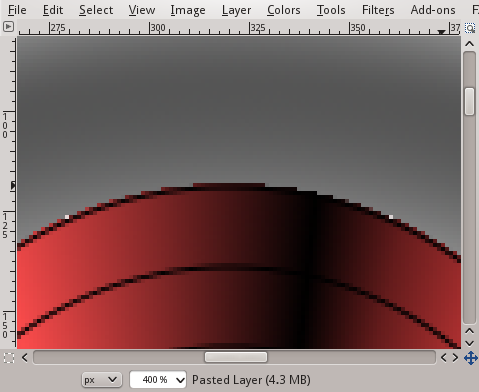Open the px units dropdown

(x=101, y=380)
